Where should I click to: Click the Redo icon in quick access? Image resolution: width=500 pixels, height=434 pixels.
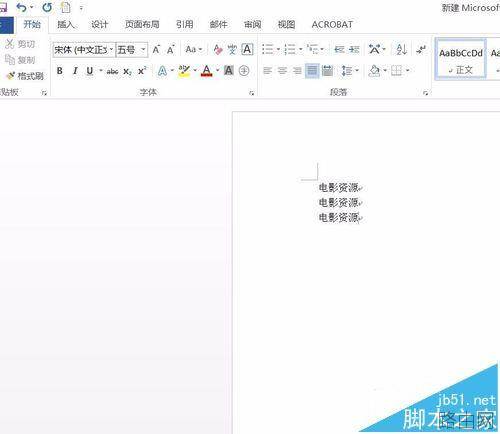[x=47, y=7]
